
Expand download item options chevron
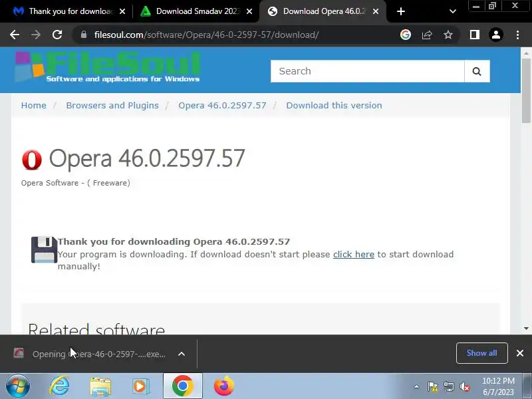pyautogui.click(x=182, y=354)
